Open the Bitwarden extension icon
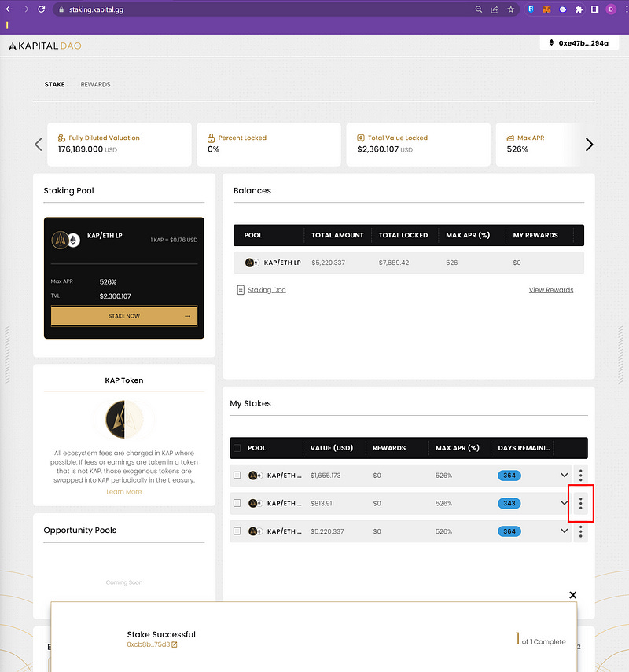The image size is (629, 672). [x=531, y=9]
